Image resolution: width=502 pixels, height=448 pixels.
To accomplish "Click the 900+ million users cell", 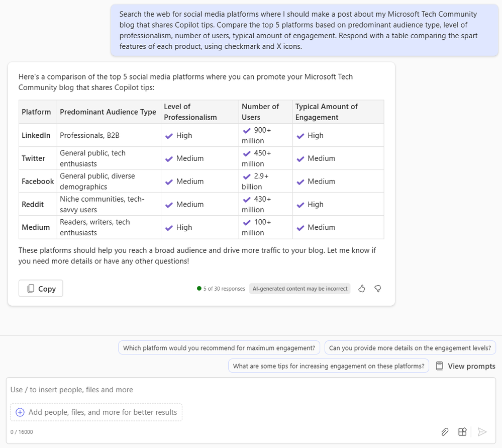I will tap(265, 135).
